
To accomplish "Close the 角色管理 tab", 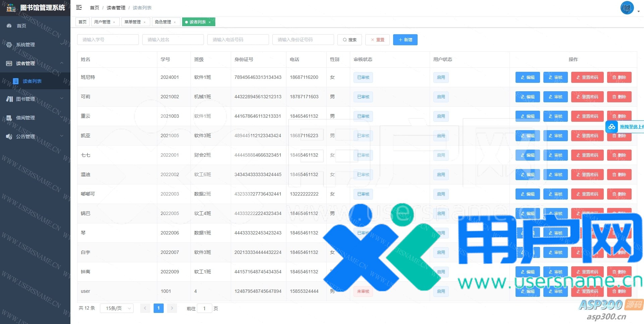I will coord(175,22).
